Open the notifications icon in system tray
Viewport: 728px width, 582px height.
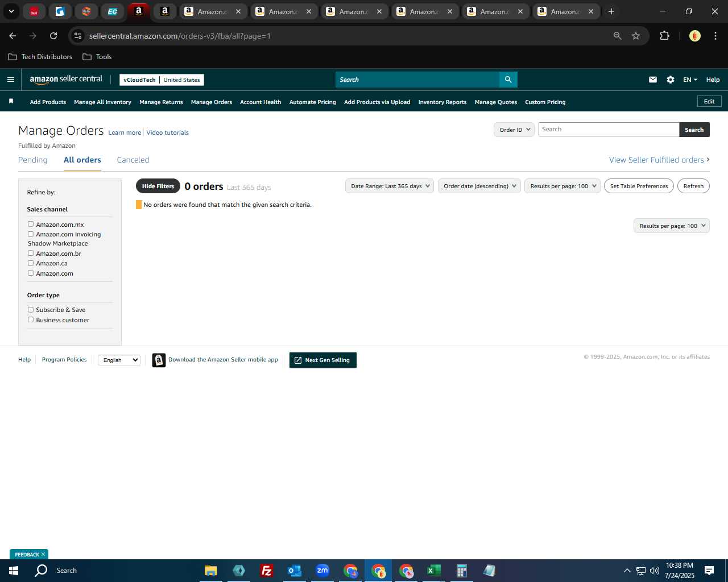pyautogui.click(x=709, y=571)
